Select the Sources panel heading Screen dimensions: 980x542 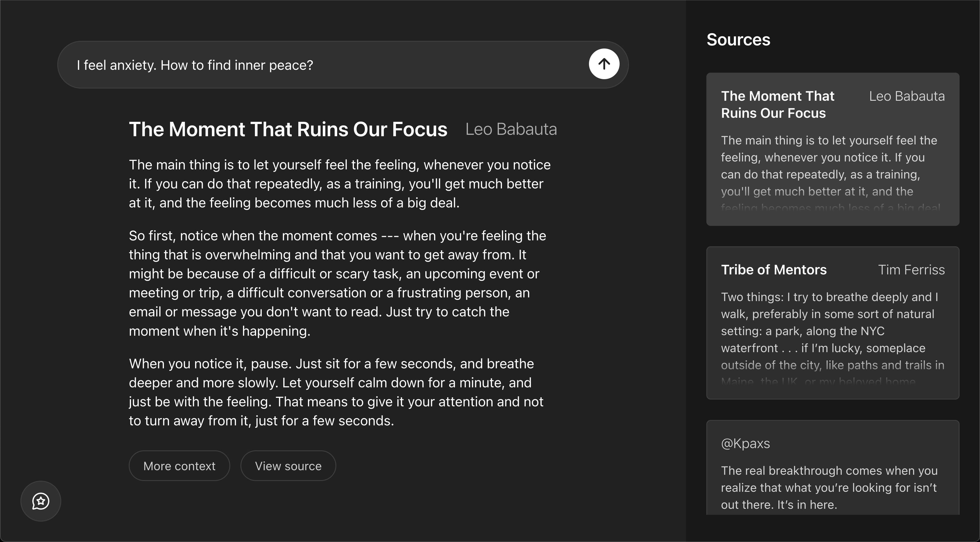(x=738, y=39)
